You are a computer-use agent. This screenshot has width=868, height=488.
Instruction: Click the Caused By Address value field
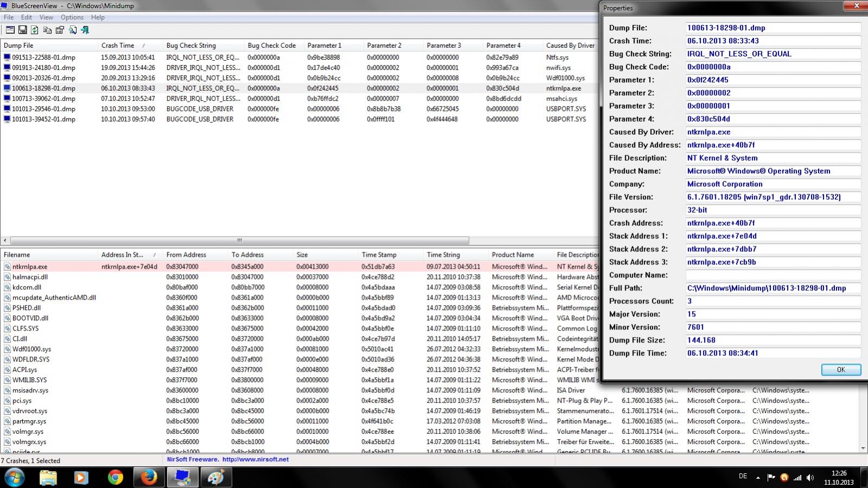[773, 145]
